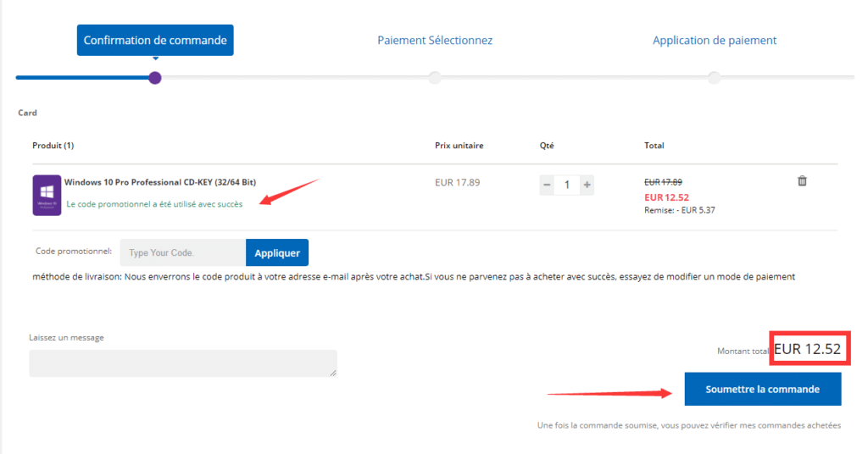
Task: Select the Application de paiement step
Action: [714, 41]
